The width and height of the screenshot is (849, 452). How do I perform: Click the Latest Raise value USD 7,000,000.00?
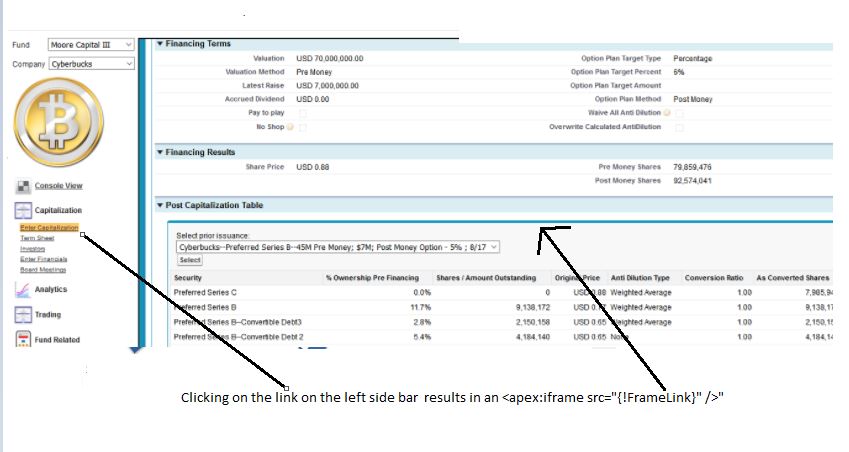pos(328,86)
